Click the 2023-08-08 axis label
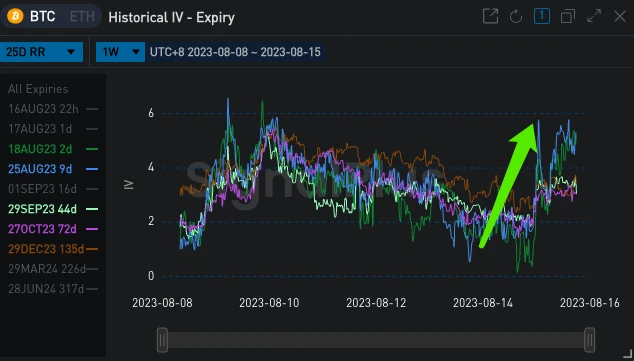Screen dimensions: 634x361 [x=162, y=303]
